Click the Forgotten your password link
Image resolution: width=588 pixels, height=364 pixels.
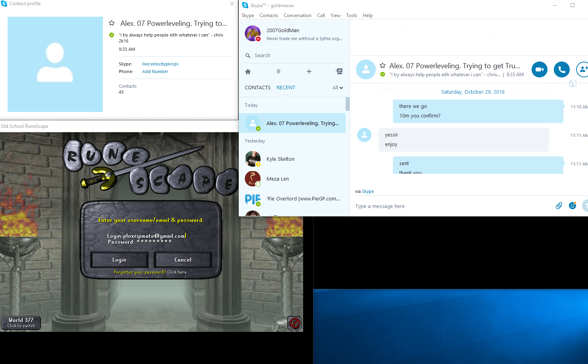(x=151, y=272)
